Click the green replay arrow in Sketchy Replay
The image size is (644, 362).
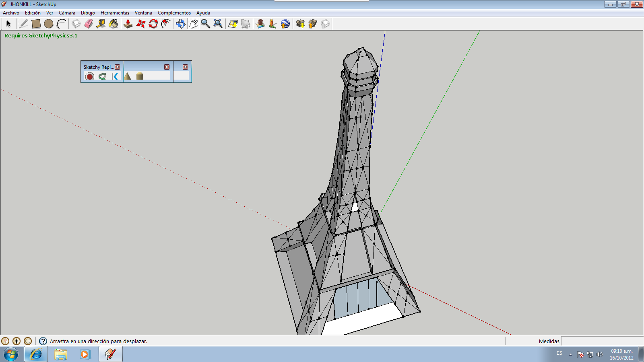pos(102,76)
